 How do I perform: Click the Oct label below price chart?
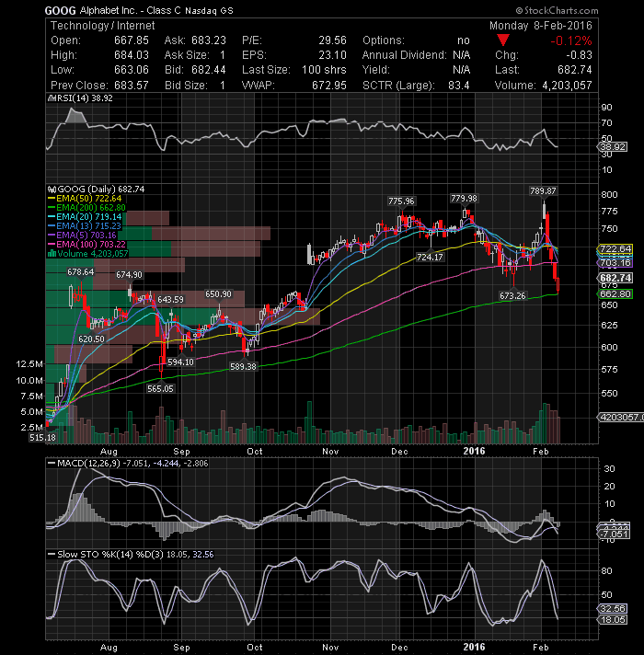tap(255, 451)
